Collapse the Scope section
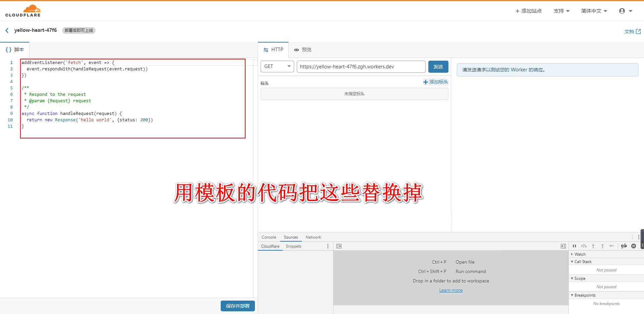The height and width of the screenshot is (314, 644). tap(572, 278)
